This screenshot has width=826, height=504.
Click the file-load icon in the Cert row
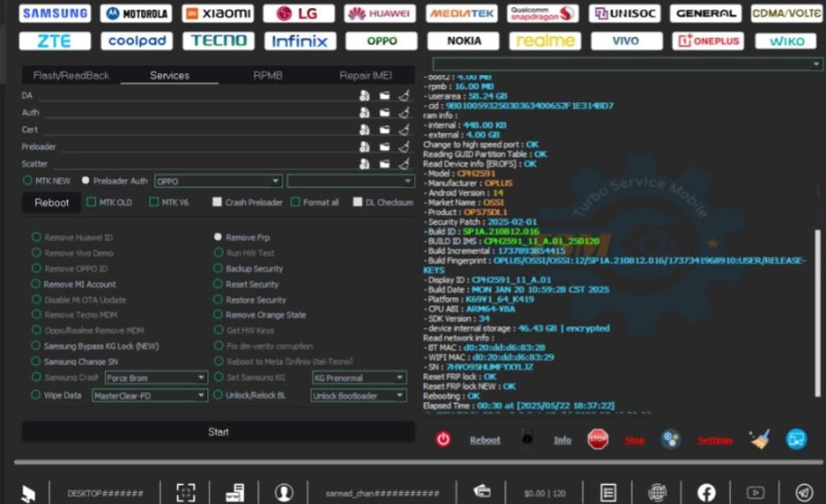pos(364,130)
